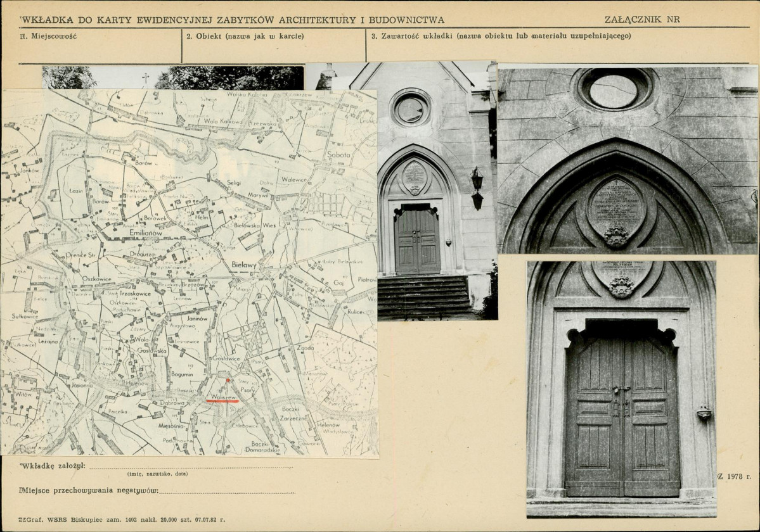
Task: Click the red-underlined Woliszew label on map
Action: (x=222, y=397)
